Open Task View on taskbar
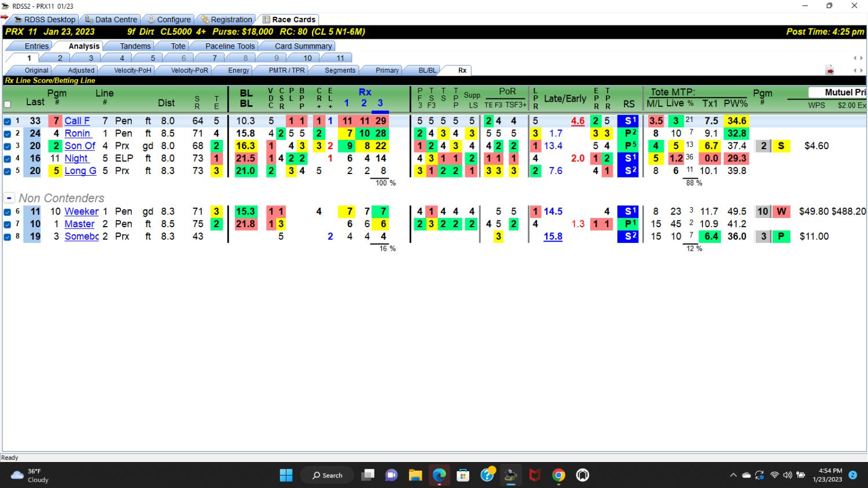Screen dimensions: 868x488 point(368,475)
